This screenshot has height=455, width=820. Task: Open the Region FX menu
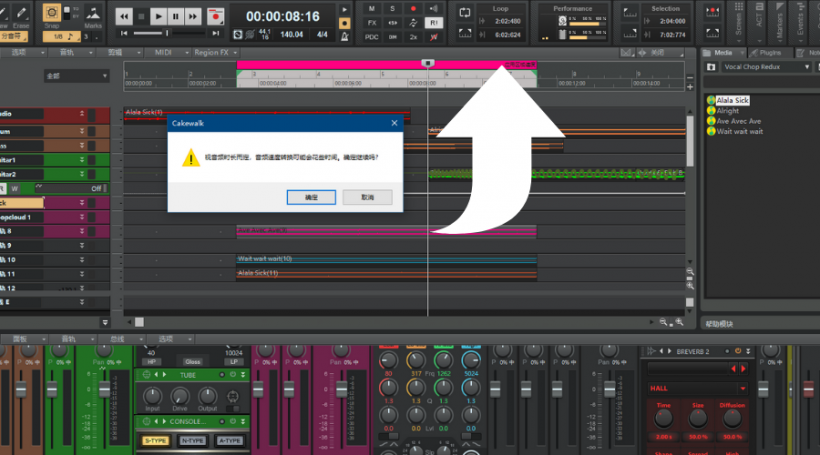point(215,52)
